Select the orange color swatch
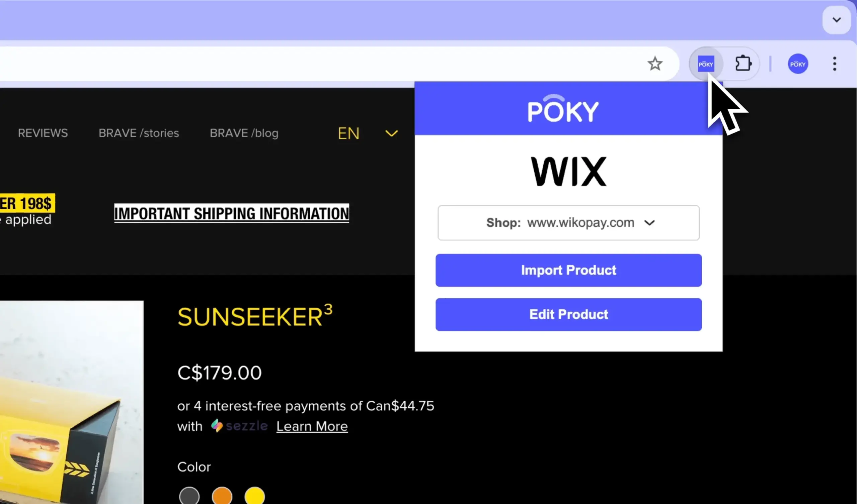This screenshot has width=857, height=504. pos(222,497)
